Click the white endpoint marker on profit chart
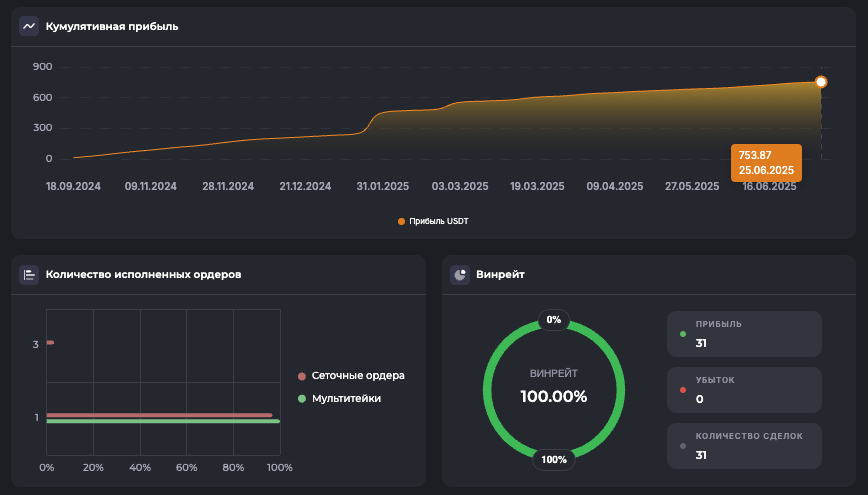Image resolution: width=868 pixels, height=495 pixels. (x=821, y=82)
